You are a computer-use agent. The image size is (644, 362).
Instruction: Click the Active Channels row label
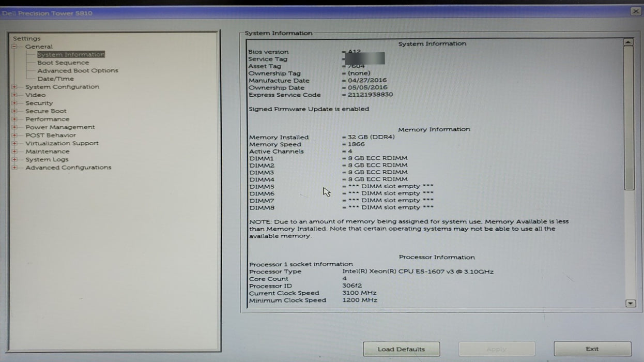(277, 152)
